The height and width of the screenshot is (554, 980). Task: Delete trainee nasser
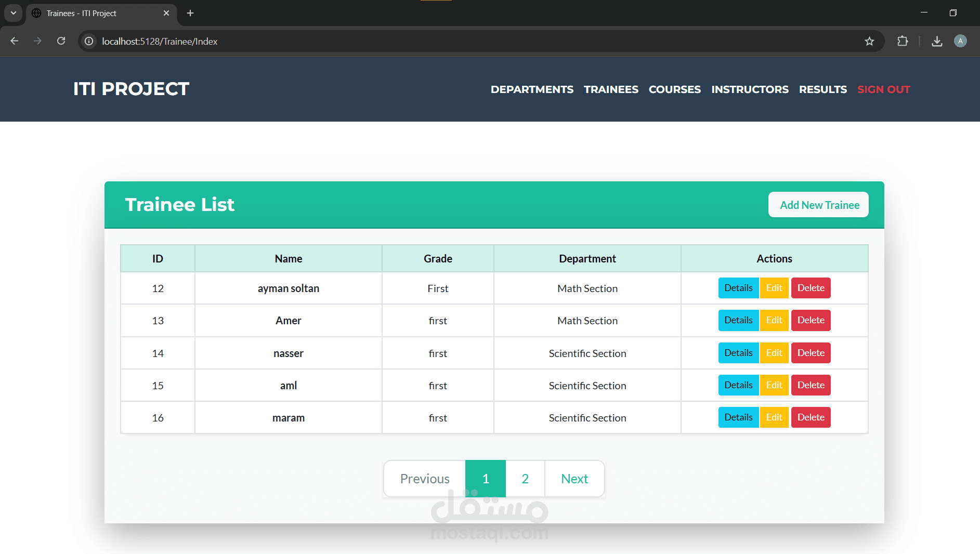(x=811, y=353)
